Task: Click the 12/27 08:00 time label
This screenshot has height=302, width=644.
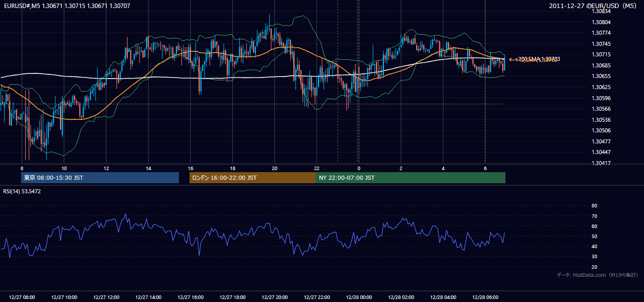Action: point(22,297)
